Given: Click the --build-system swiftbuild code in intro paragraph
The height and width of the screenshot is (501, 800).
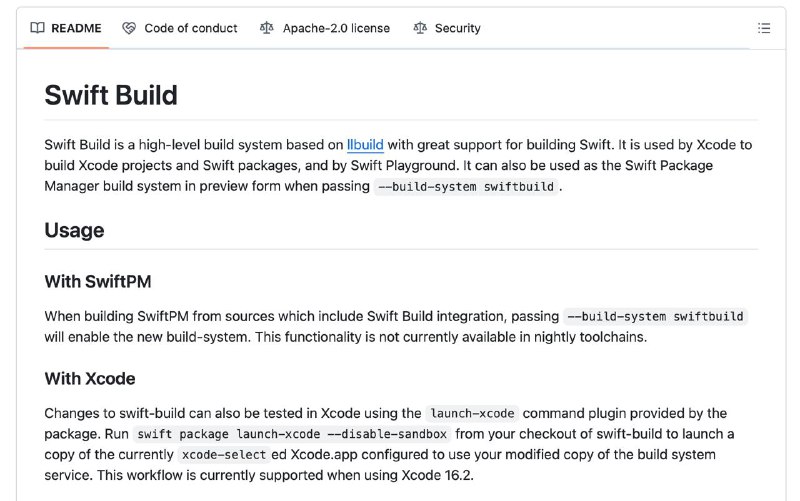Looking at the screenshot, I should point(466,187).
